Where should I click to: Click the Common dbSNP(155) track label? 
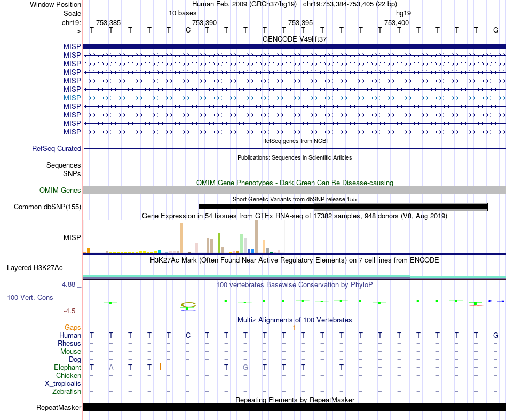[x=47, y=207]
